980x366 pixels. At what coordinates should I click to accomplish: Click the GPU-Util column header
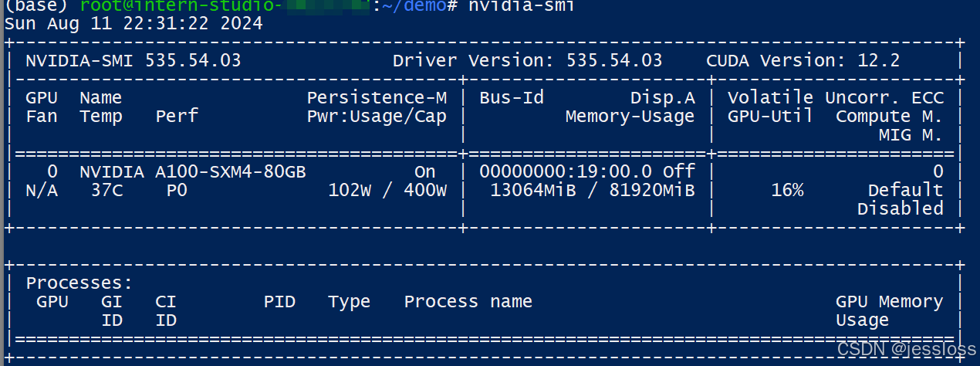tap(770, 116)
